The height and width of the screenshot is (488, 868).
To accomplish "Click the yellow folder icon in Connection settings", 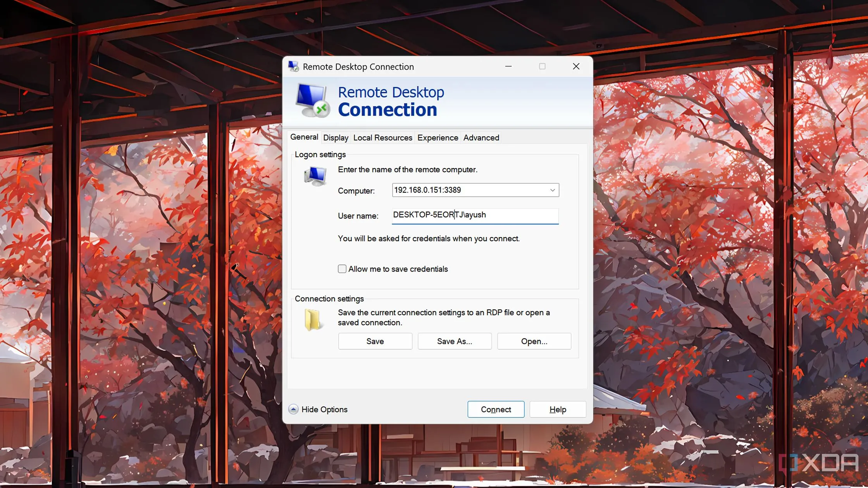I will pos(312,320).
